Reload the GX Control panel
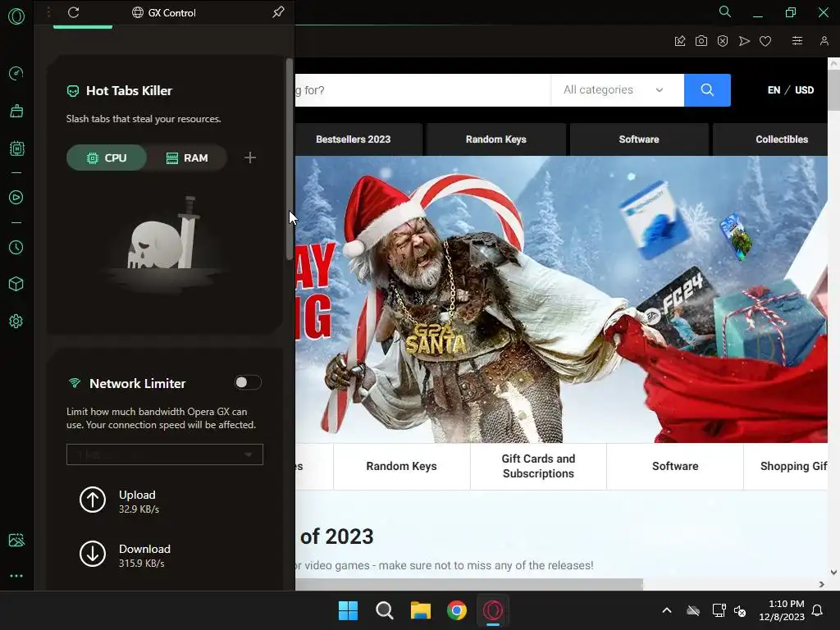 click(73, 12)
